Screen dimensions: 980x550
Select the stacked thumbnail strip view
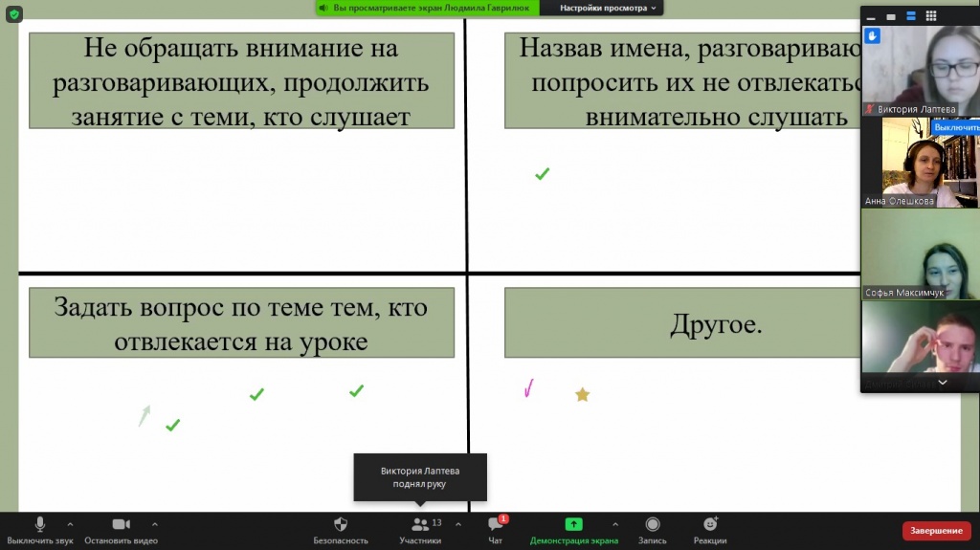pyautogui.click(x=910, y=16)
